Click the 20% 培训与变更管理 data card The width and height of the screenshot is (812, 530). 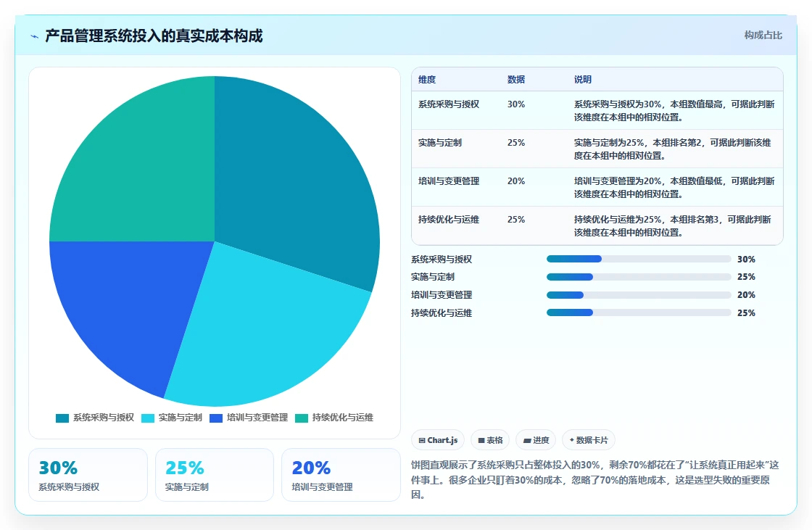click(341, 475)
